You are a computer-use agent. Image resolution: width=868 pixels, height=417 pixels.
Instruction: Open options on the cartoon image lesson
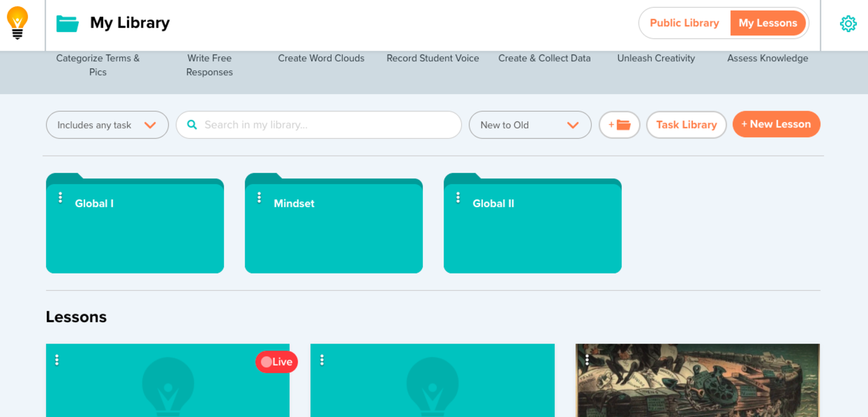click(587, 360)
